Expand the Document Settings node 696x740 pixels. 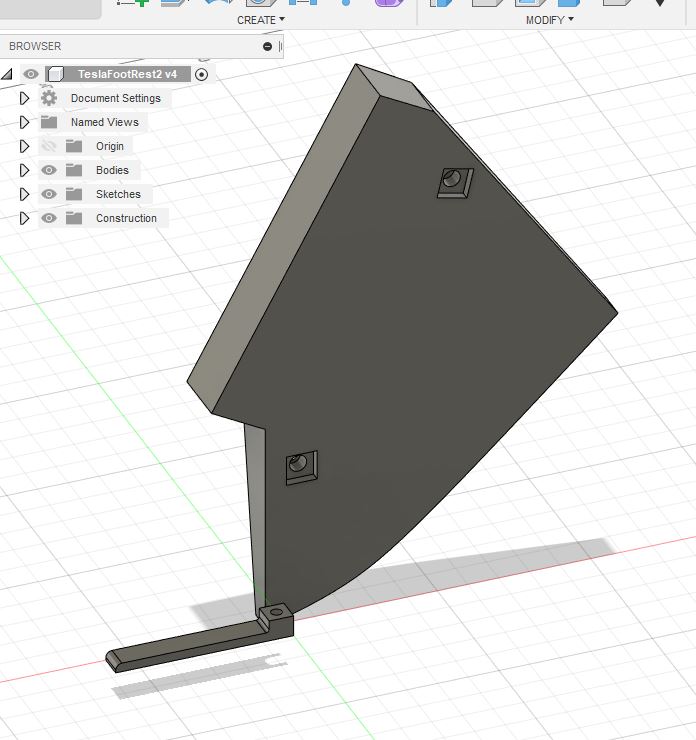click(x=24, y=98)
